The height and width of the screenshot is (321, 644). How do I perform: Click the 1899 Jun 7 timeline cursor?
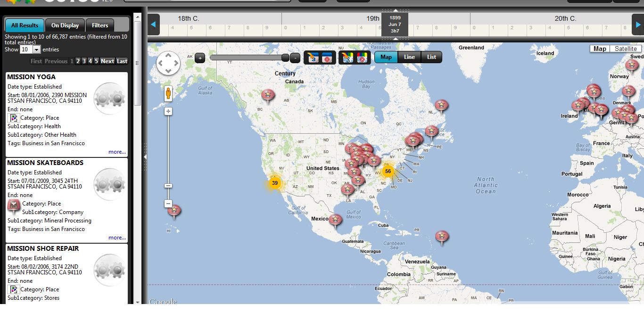click(395, 24)
